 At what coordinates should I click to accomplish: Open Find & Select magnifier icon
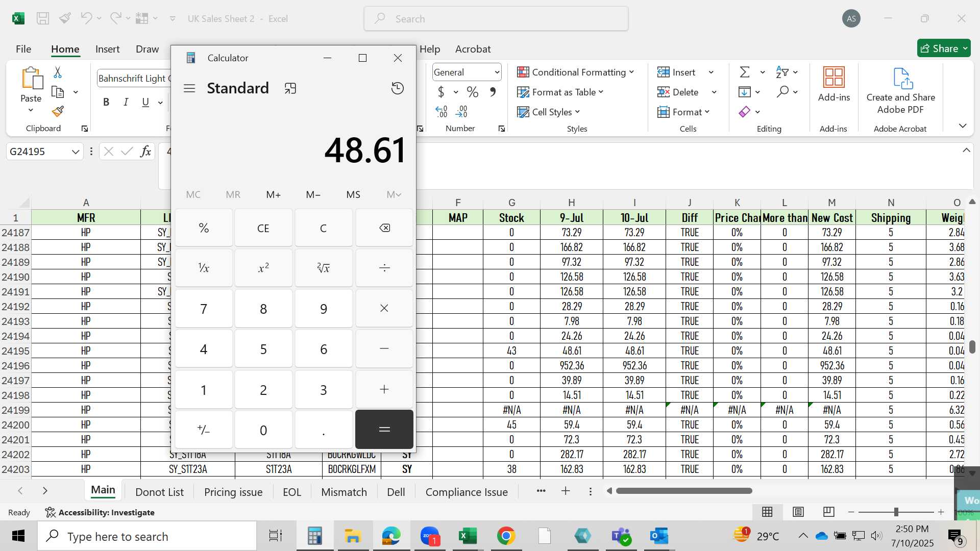(782, 92)
